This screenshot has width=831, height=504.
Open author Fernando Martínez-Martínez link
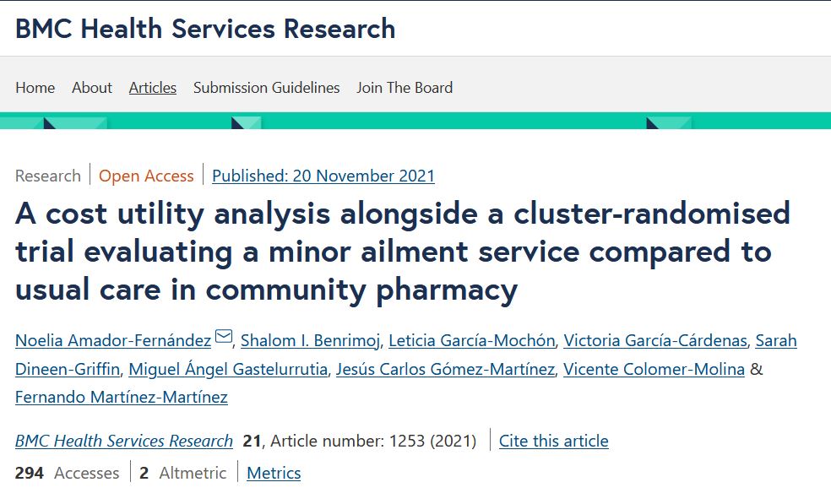(122, 397)
